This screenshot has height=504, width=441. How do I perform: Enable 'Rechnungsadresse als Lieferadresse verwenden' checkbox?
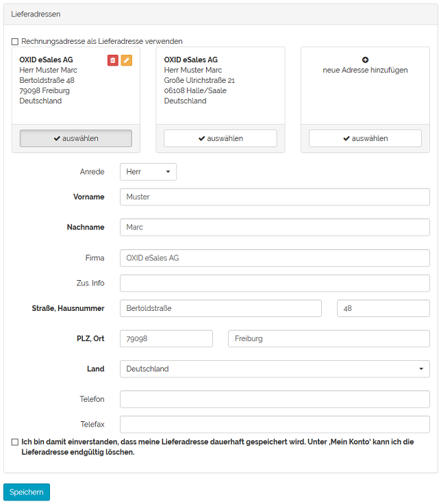click(15, 42)
